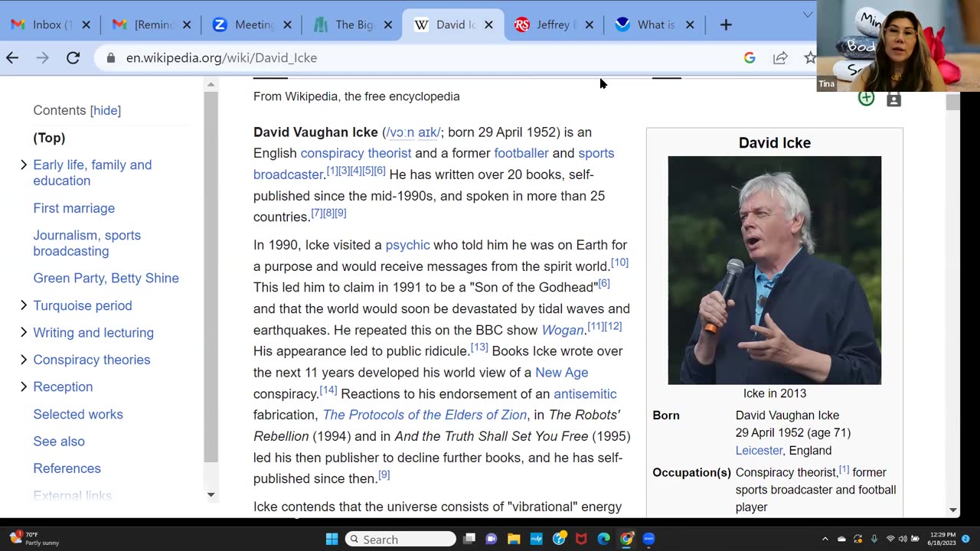Jump to the See also section

point(59,441)
